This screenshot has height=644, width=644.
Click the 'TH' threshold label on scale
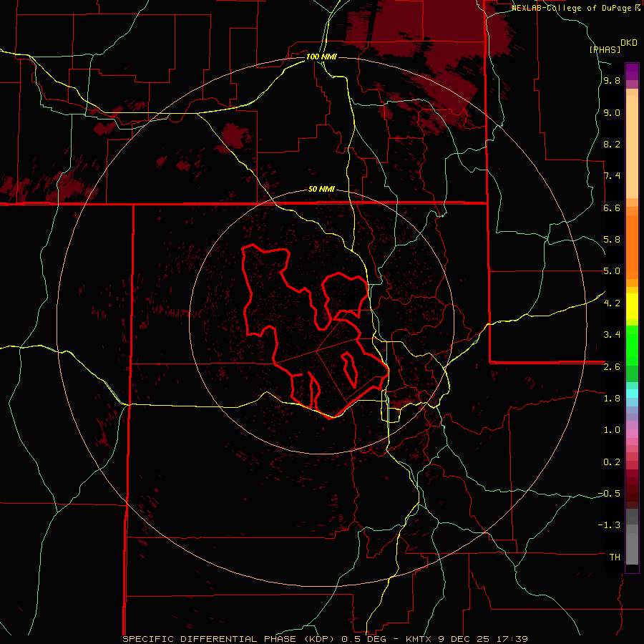pos(615,557)
